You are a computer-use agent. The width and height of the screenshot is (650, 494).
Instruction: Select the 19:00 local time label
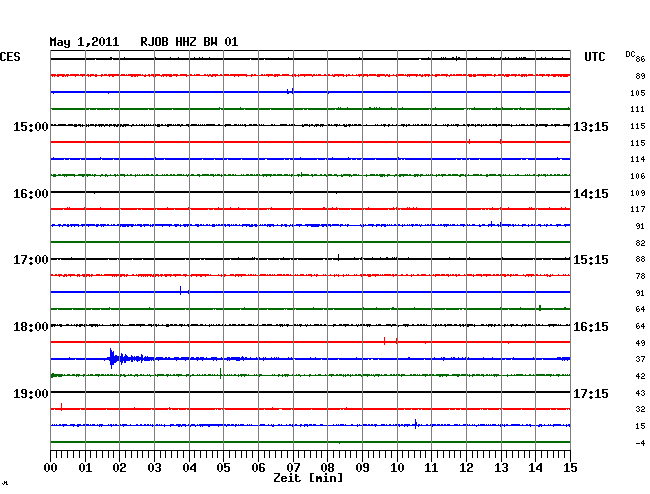coord(31,394)
